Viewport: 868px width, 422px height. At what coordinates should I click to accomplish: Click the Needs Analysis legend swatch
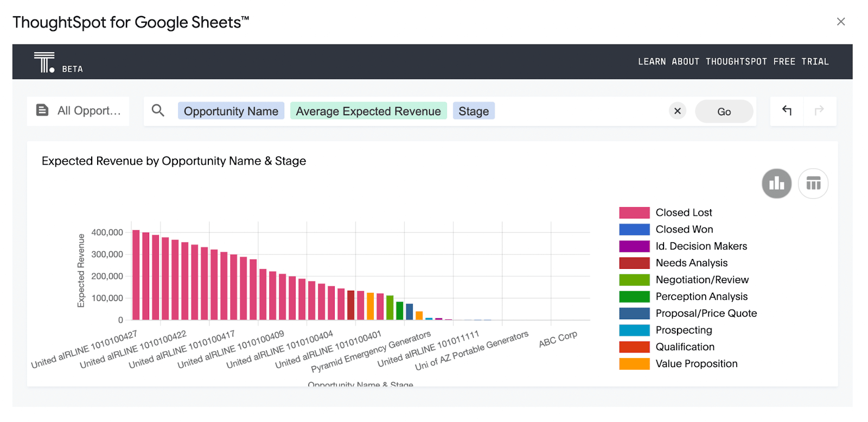[x=634, y=263]
